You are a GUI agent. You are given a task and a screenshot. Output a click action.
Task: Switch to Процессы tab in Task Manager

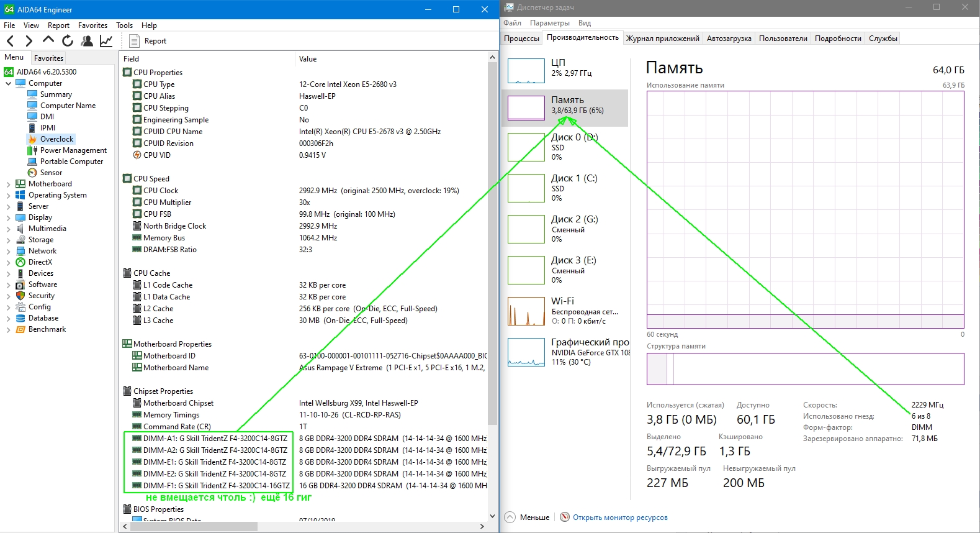(x=521, y=39)
